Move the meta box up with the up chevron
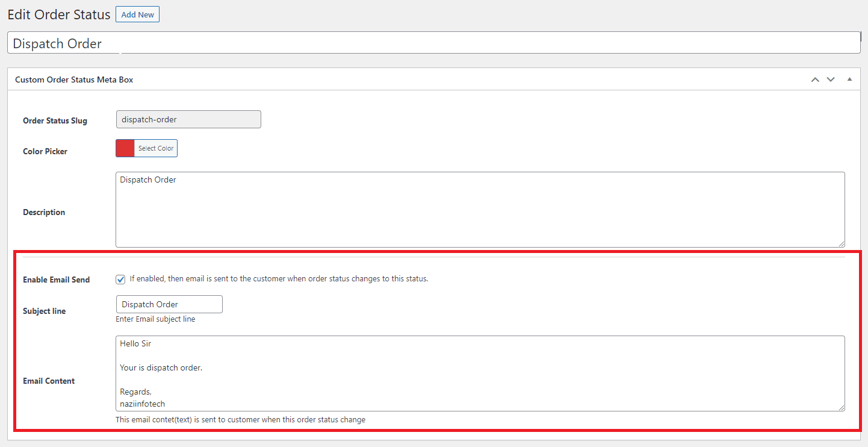Image resolution: width=868 pixels, height=447 pixels. 815,80
